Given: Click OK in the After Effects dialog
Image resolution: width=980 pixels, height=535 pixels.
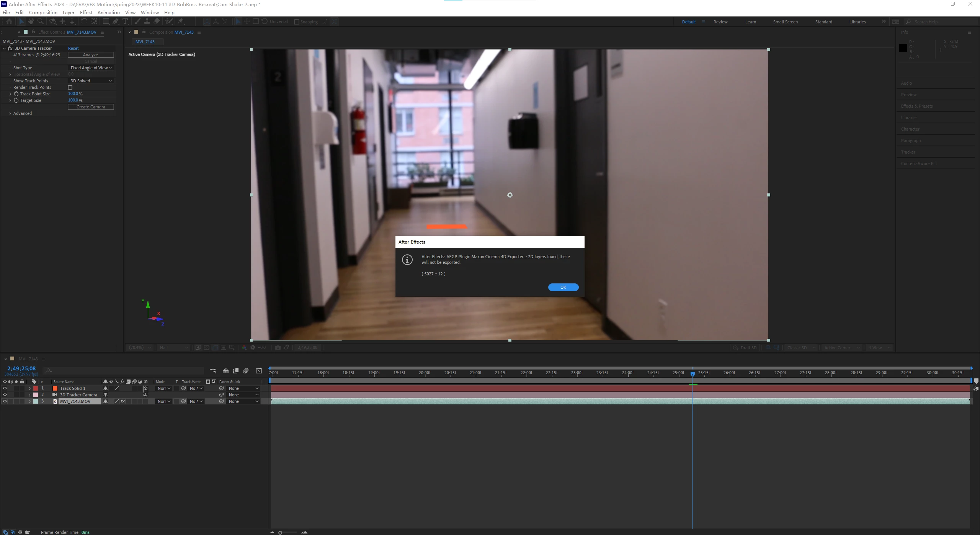Looking at the screenshot, I should (563, 287).
